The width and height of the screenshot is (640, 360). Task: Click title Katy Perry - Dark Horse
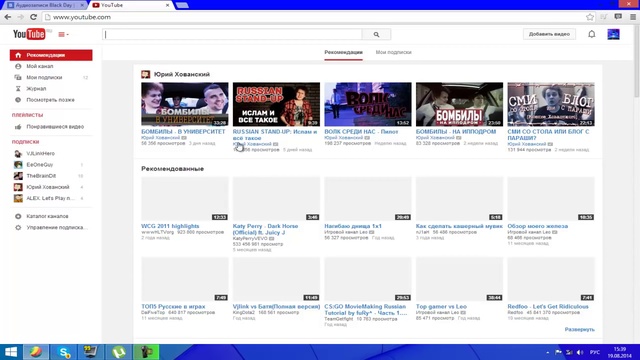pos(265,229)
